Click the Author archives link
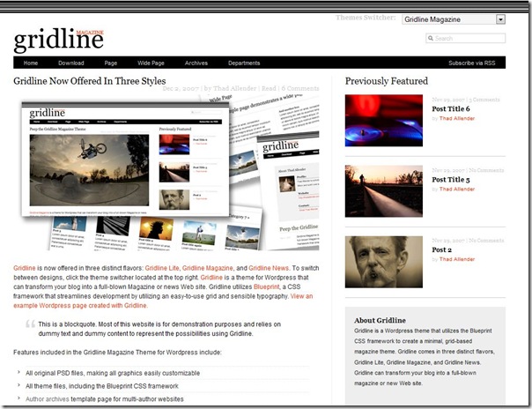Viewport: 532px width, 409px height. tap(48, 399)
